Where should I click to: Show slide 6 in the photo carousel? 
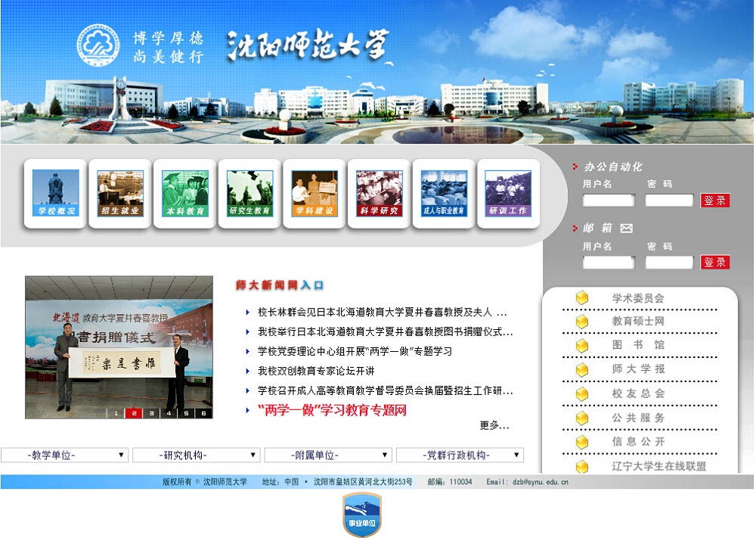tap(203, 413)
